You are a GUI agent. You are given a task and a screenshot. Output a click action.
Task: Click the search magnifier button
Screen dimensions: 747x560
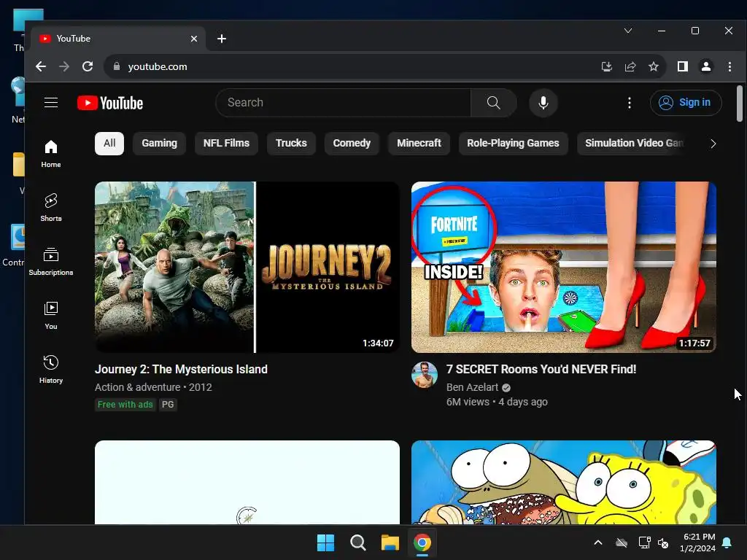[494, 103]
